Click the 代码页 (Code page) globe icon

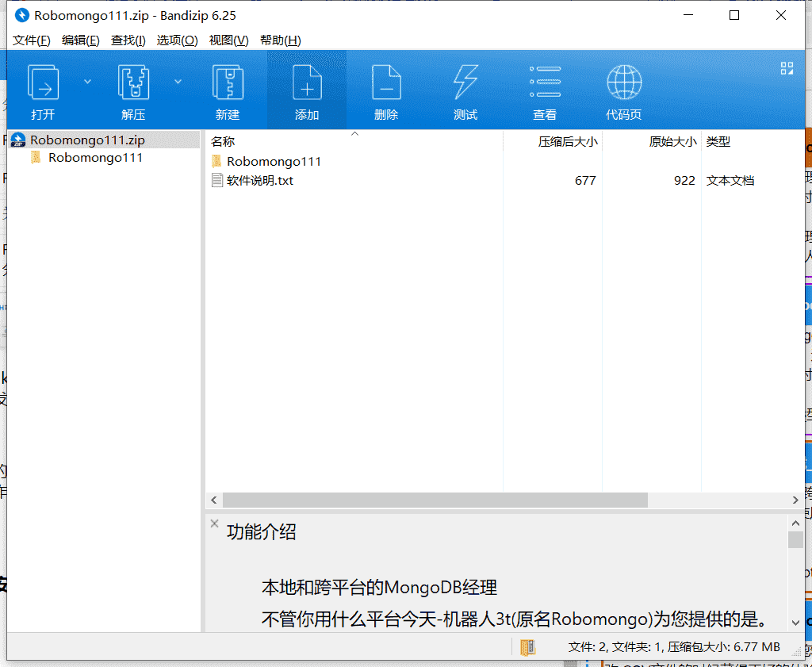click(624, 82)
